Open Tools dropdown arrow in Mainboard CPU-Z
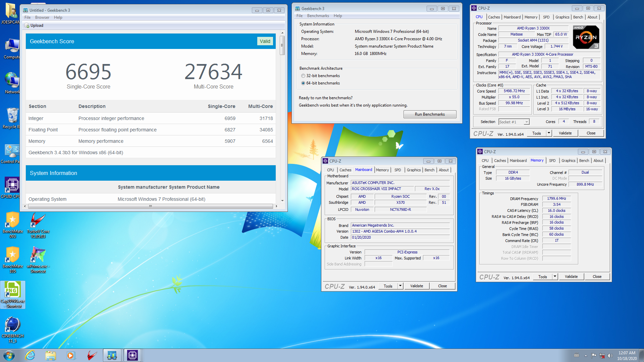Image resolution: width=644 pixels, height=362 pixels. [400, 286]
